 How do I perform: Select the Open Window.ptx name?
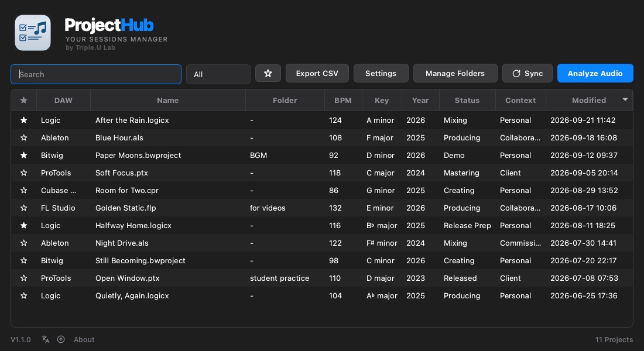click(x=127, y=278)
